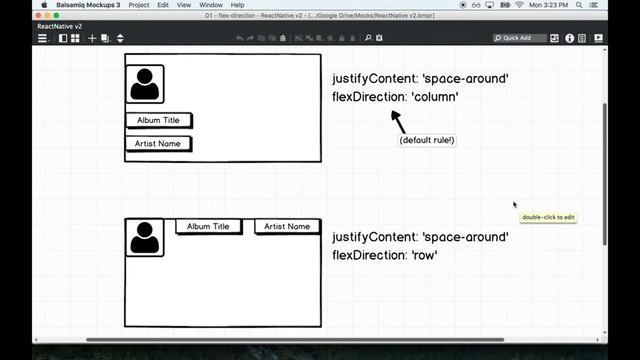This screenshot has width=640, height=360.
Task: Click the screen recording menu bar icon
Action: click(462, 5)
